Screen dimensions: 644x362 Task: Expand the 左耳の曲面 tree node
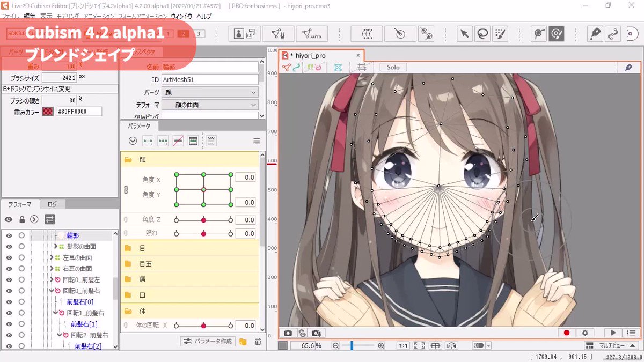52,257
